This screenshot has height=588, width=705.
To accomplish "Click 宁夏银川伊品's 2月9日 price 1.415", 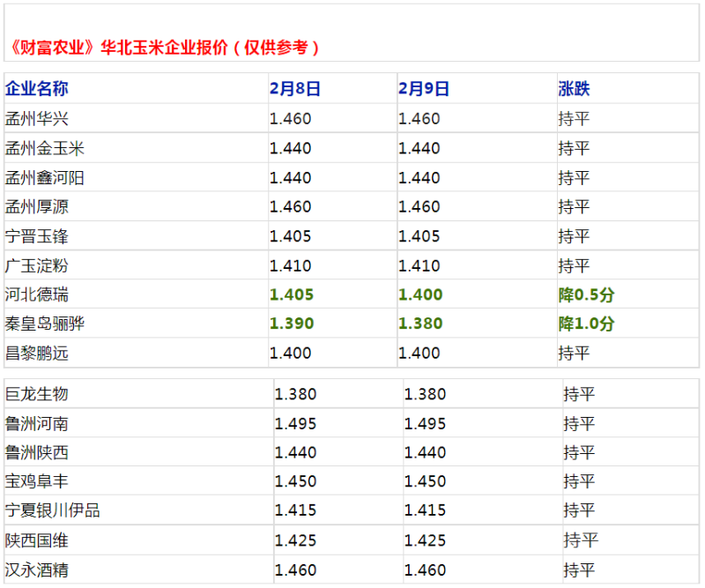I will (x=425, y=510).
